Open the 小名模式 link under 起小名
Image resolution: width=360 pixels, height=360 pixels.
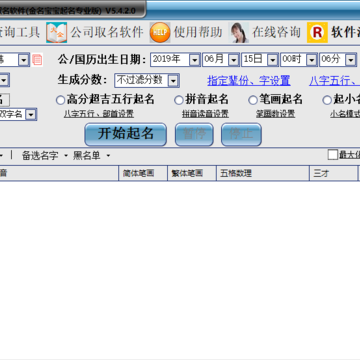point(345,114)
